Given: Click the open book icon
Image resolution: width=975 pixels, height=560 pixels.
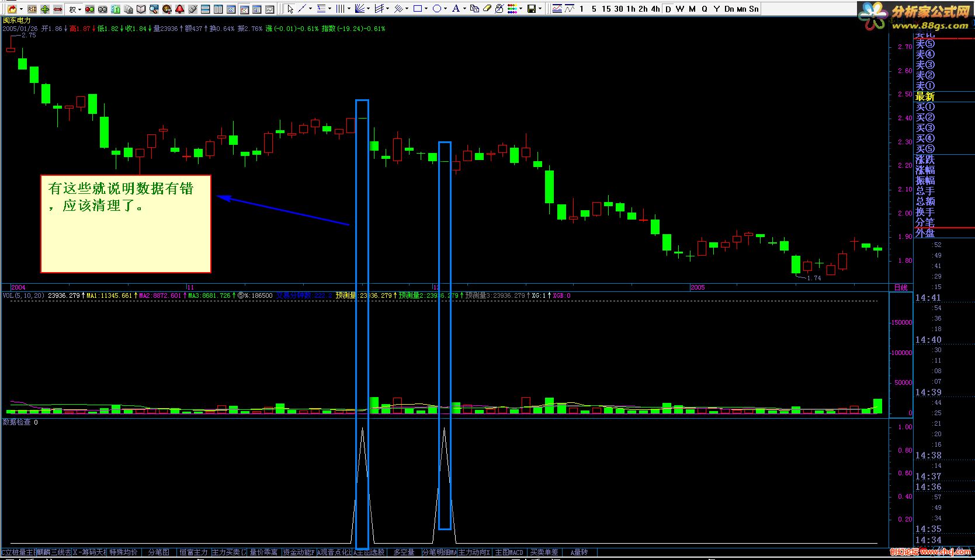Looking at the screenshot, I should [141, 9].
